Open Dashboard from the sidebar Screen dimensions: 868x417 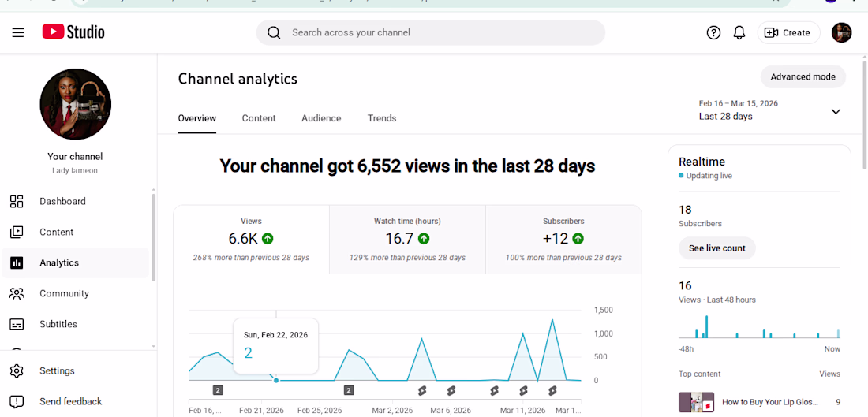coord(75,201)
